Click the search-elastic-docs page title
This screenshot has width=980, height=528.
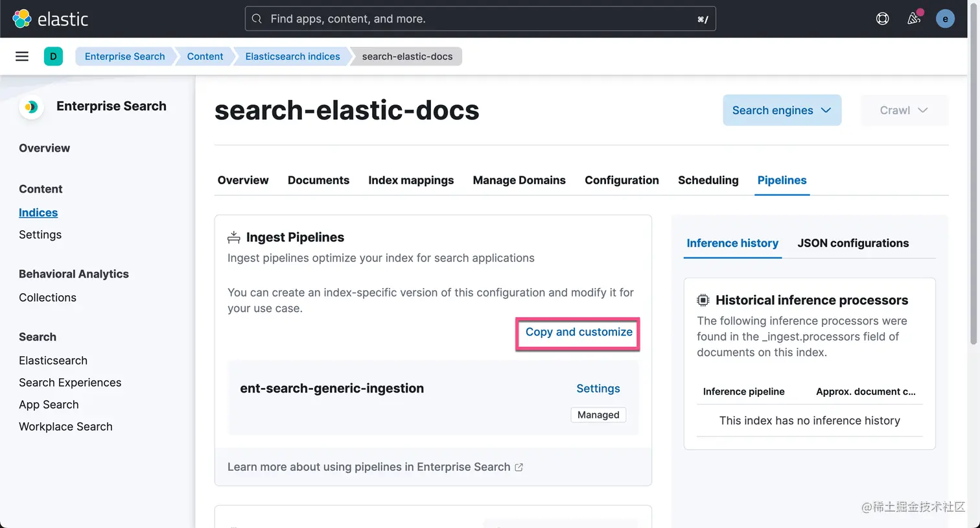pyautogui.click(x=347, y=110)
